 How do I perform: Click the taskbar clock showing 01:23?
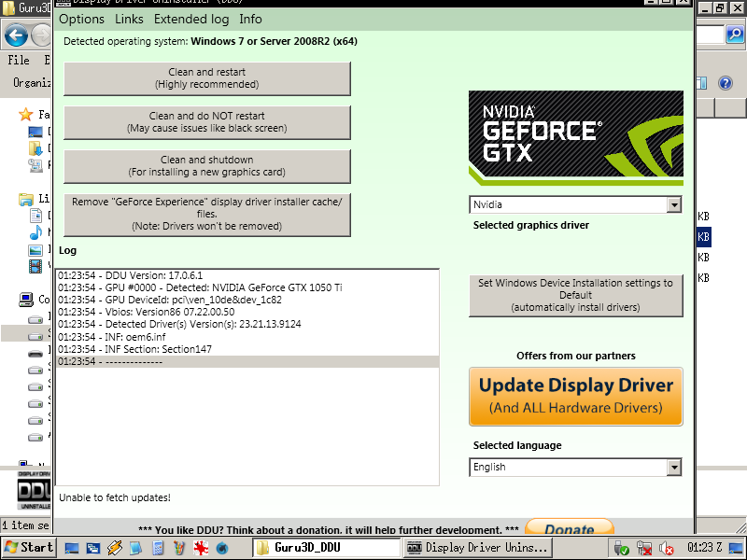704,548
